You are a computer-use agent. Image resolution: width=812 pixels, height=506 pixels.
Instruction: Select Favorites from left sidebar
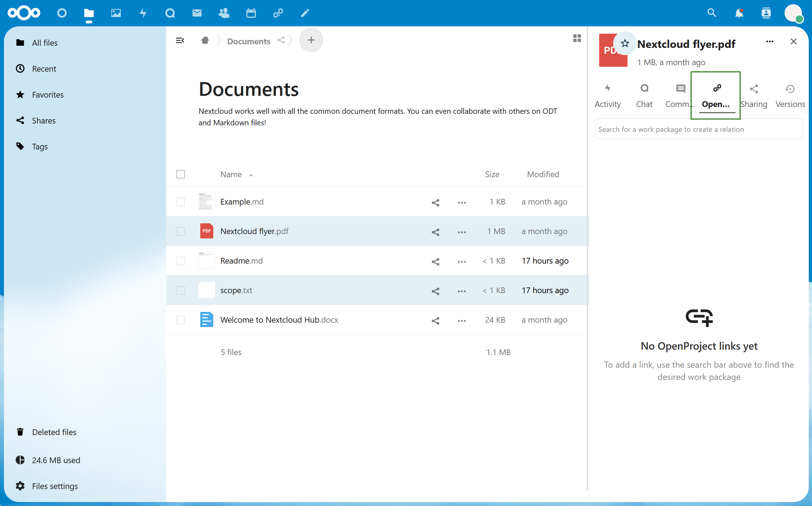tap(48, 94)
